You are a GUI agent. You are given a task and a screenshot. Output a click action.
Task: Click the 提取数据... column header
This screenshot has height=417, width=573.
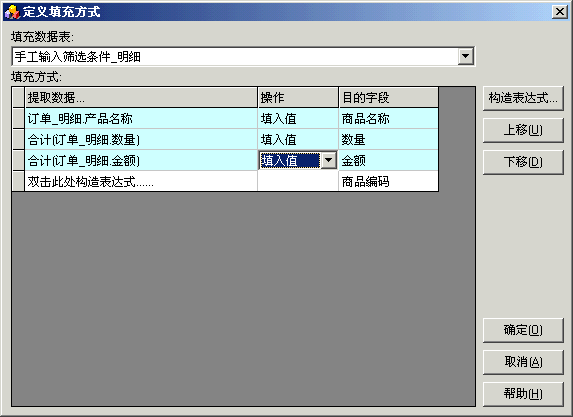[141, 98]
